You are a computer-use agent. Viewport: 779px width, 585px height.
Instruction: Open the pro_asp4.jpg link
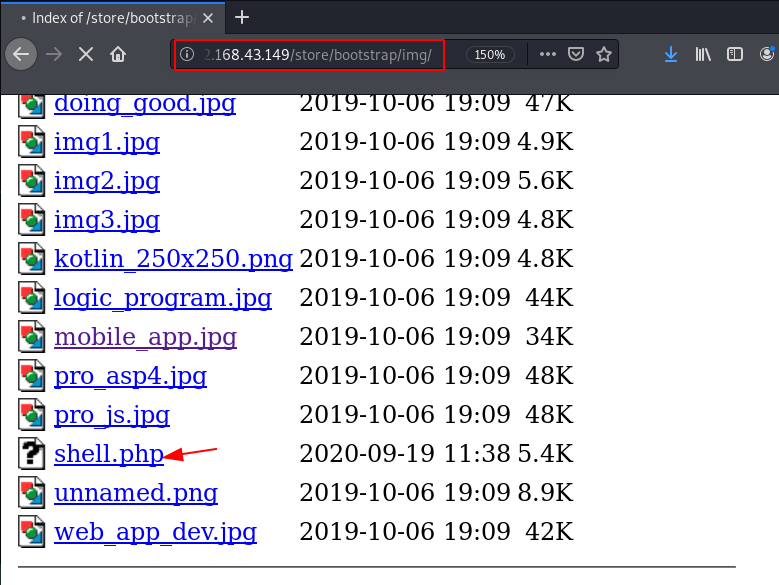coord(130,376)
